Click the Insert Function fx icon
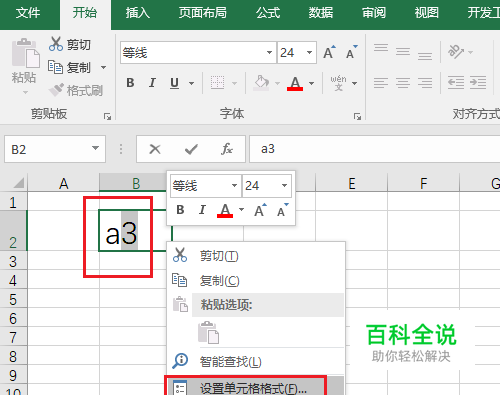The width and height of the screenshot is (500, 395). [227, 149]
